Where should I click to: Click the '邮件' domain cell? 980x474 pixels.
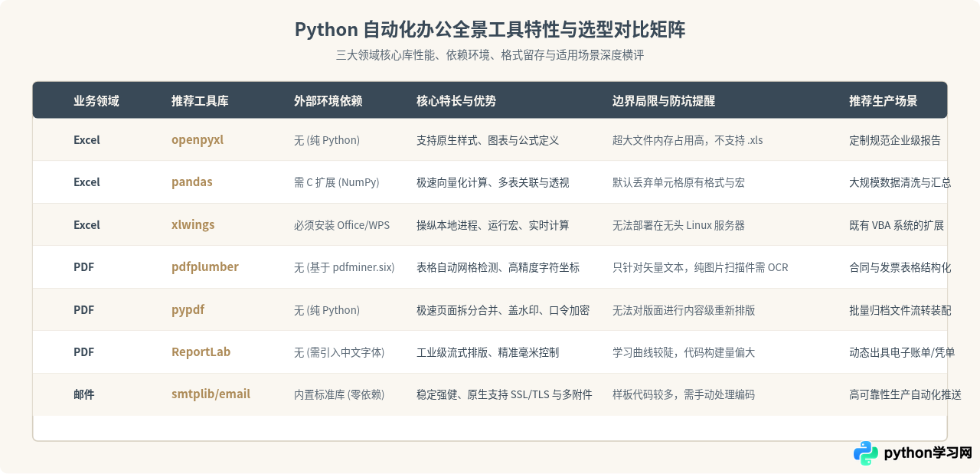tap(84, 394)
